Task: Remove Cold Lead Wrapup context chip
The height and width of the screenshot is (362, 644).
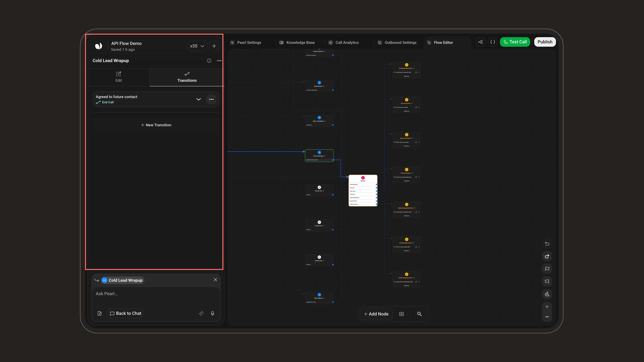Action: pos(215,280)
